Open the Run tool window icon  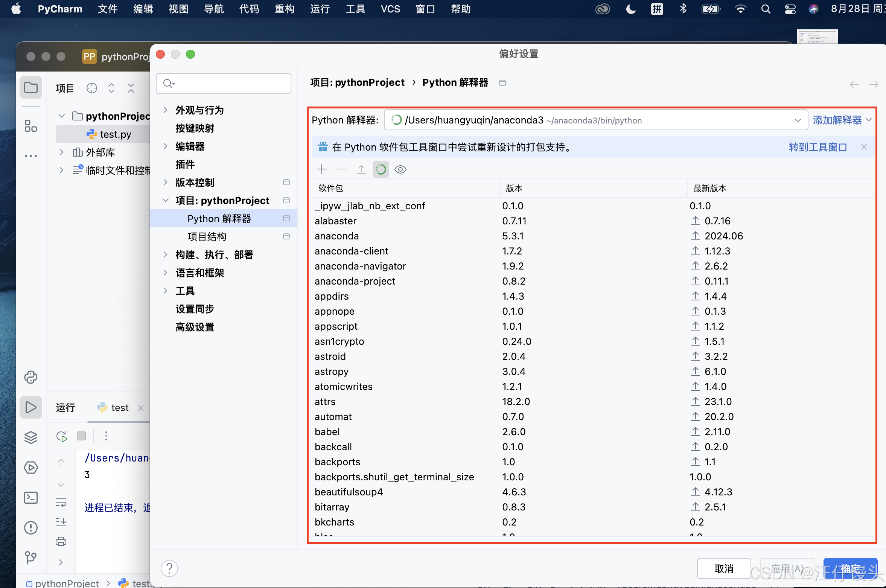(x=31, y=407)
